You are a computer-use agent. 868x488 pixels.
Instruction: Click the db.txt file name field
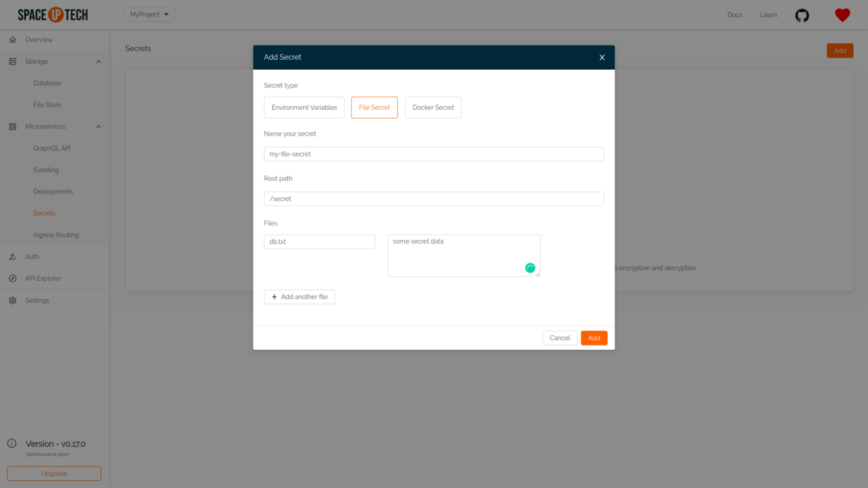point(319,241)
